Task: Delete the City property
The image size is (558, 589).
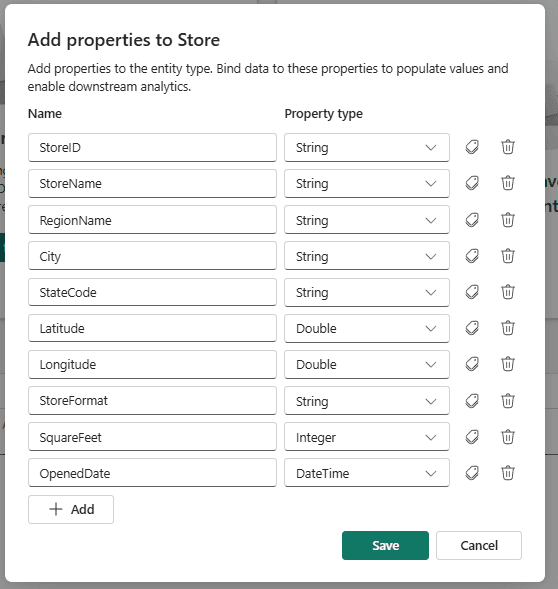Action: [x=508, y=256]
